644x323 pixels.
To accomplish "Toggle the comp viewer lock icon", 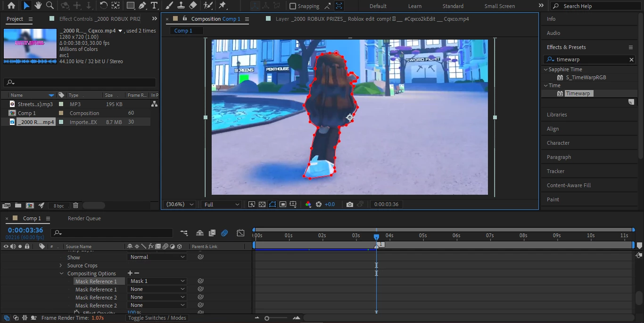I will coord(185,19).
